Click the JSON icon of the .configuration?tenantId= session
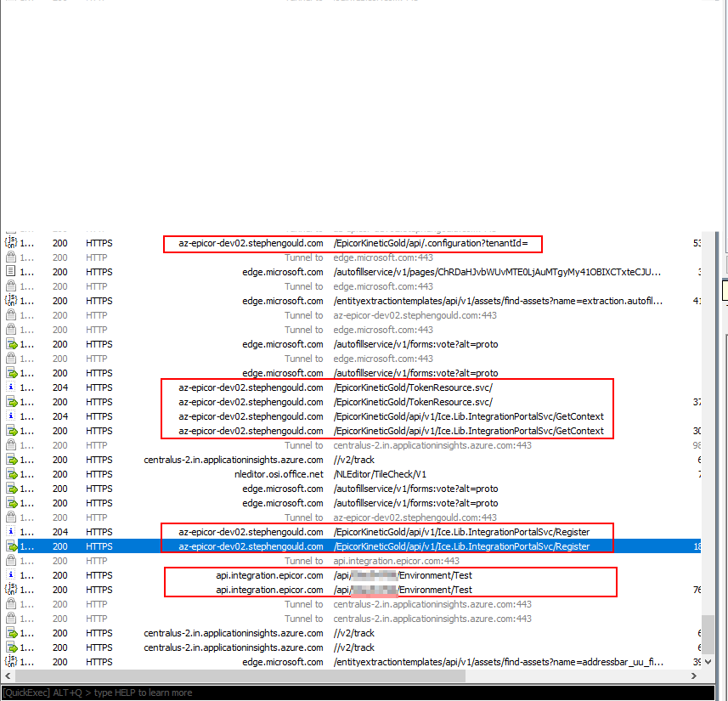The width and height of the screenshot is (728, 701). [x=11, y=243]
